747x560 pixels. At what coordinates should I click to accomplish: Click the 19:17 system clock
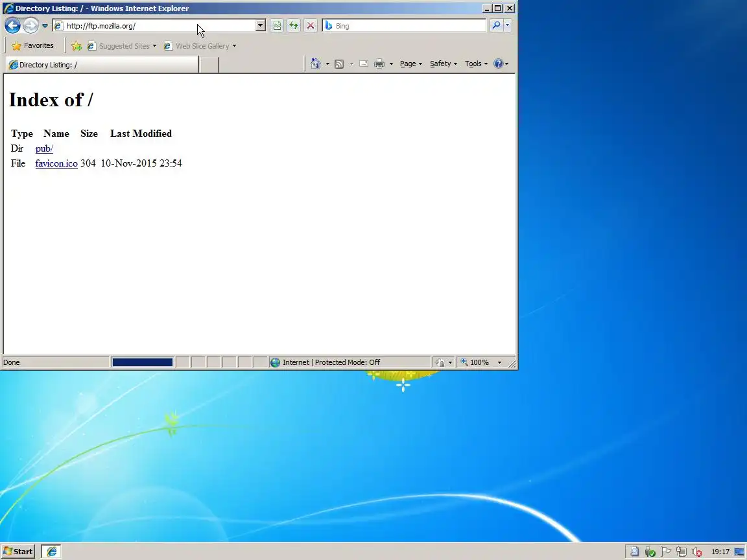(720, 552)
